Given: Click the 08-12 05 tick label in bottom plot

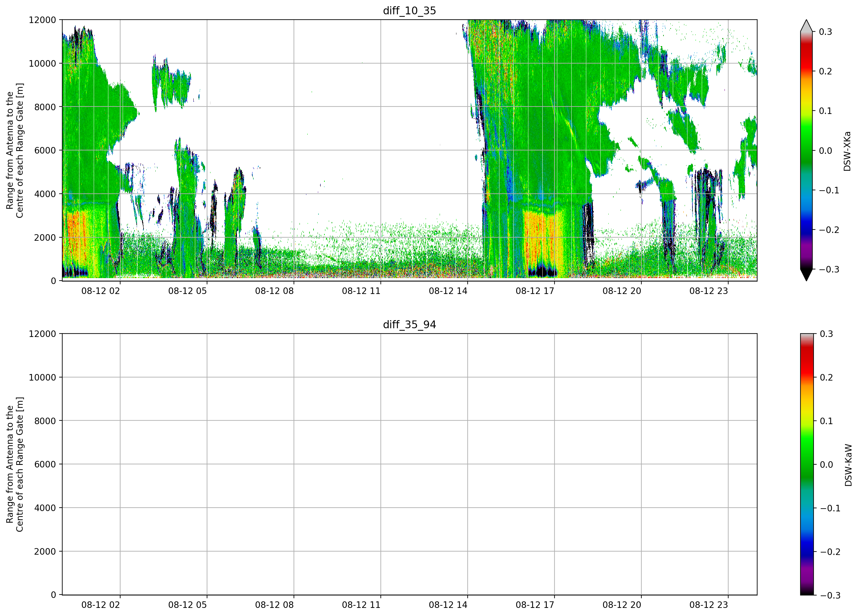Looking at the screenshot, I should click(187, 605).
